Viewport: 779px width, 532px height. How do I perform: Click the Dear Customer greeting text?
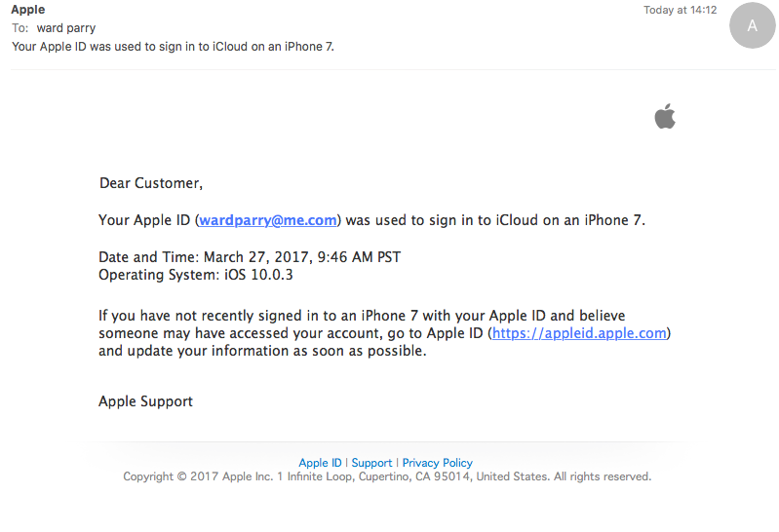click(x=151, y=183)
